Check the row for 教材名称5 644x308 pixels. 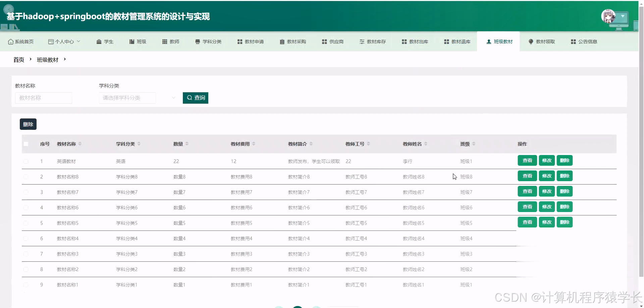26,223
